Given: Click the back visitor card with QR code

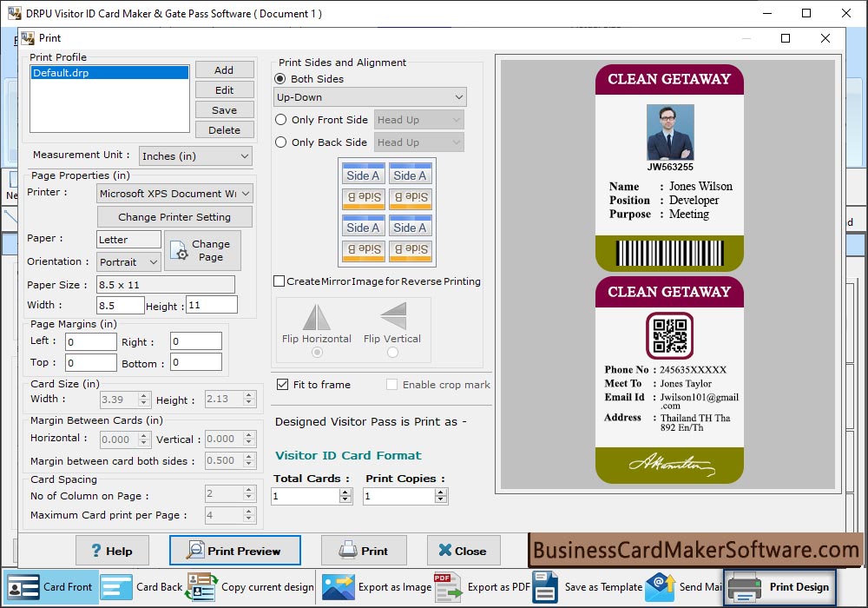Looking at the screenshot, I should [669, 380].
